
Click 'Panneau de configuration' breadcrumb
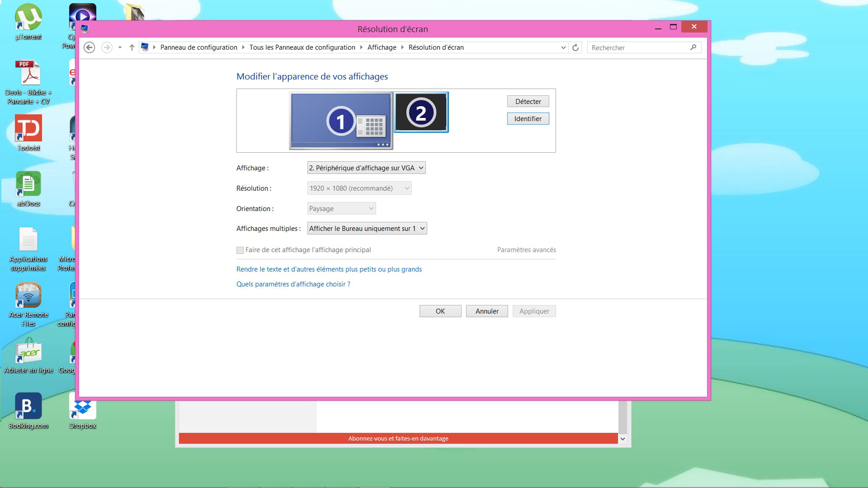click(x=198, y=47)
